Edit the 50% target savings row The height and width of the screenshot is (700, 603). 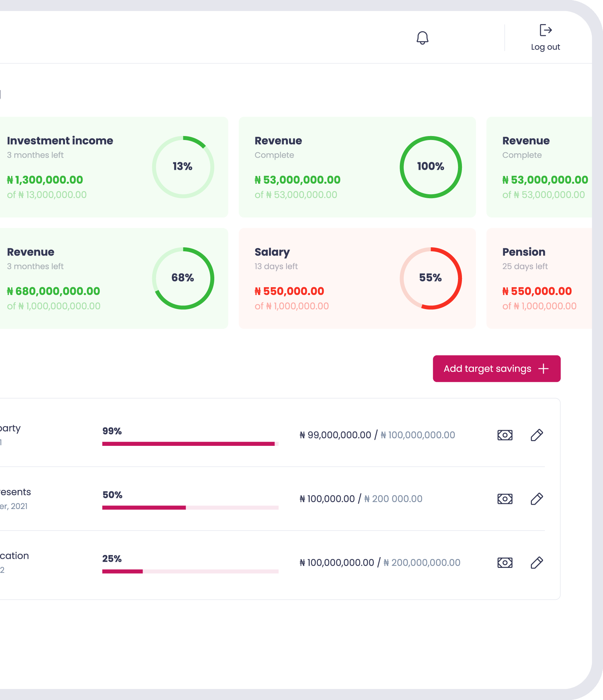point(537,499)
